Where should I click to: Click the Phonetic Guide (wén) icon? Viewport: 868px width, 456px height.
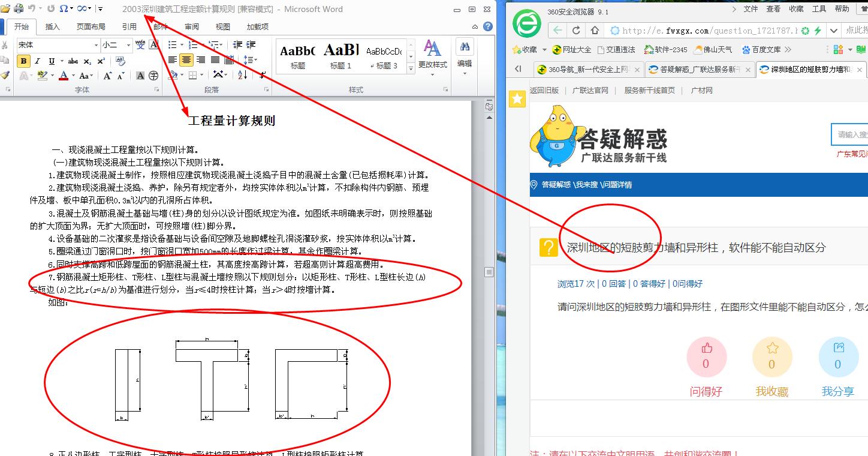click(140, 45)
